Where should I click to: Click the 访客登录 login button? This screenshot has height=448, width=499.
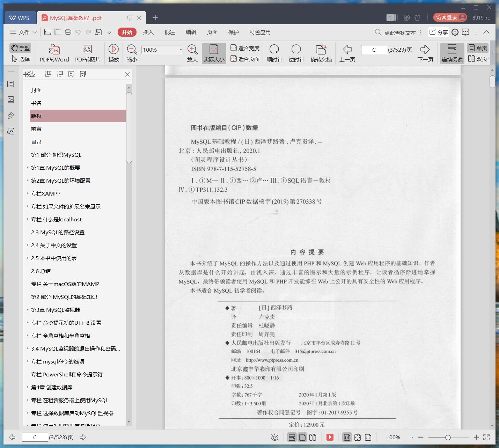(x=450, y=17)
